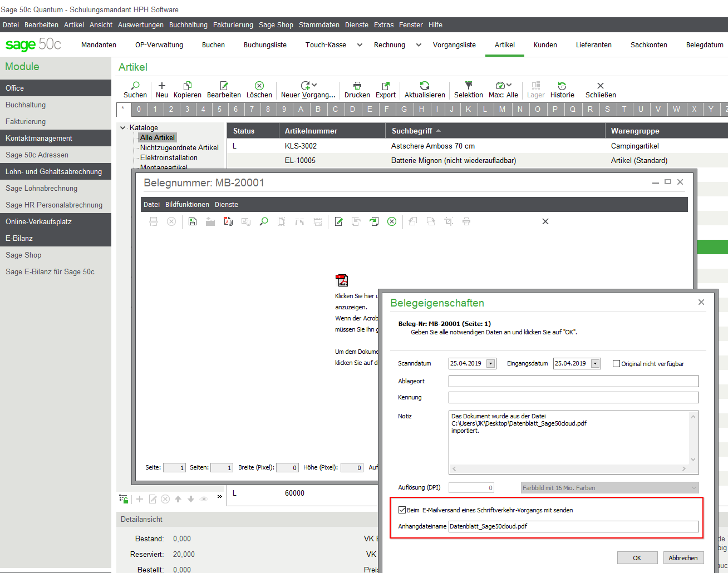Screen dimensions: 728x573
Task: Switch to the Kunden tab
Action: click(x=545, y=45)
